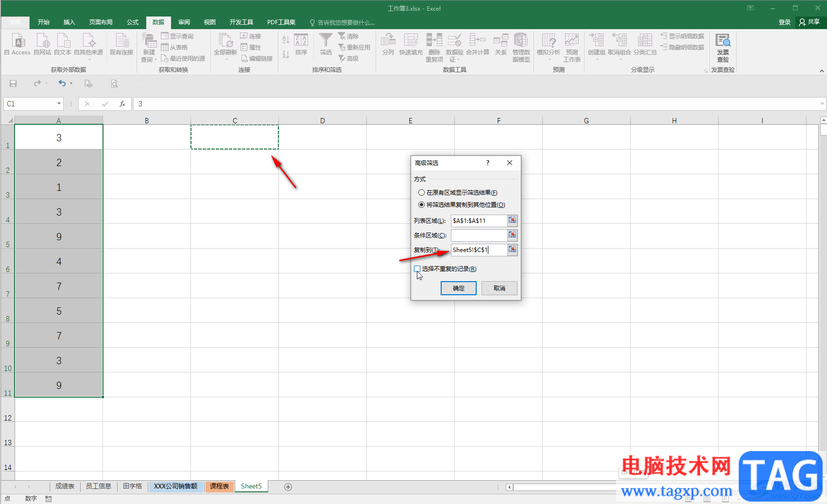The image size is (827, 504).
Task: Click the Save icon in quick toolbar
Action: [13, 84]
